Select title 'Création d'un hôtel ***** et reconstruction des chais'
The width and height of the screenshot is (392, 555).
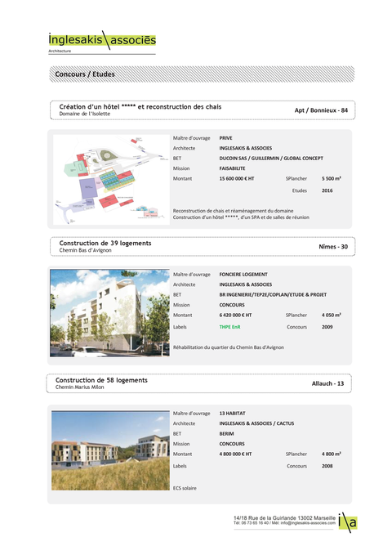tap(140, 106)
